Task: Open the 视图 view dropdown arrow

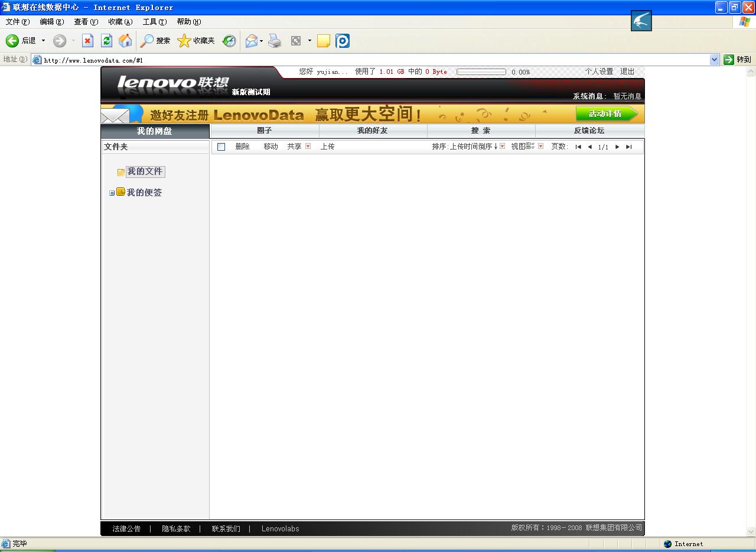Action: [x=540, y=146]
